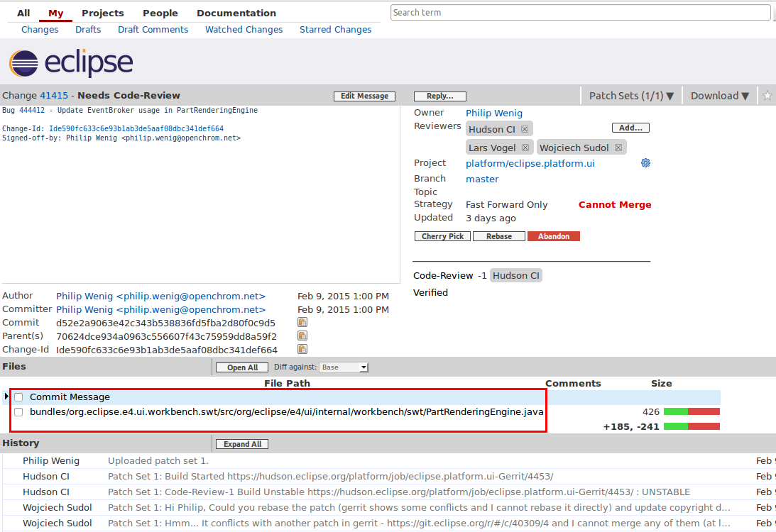
Task: Click the red Abandon button
Action: [x=554, y=236]
